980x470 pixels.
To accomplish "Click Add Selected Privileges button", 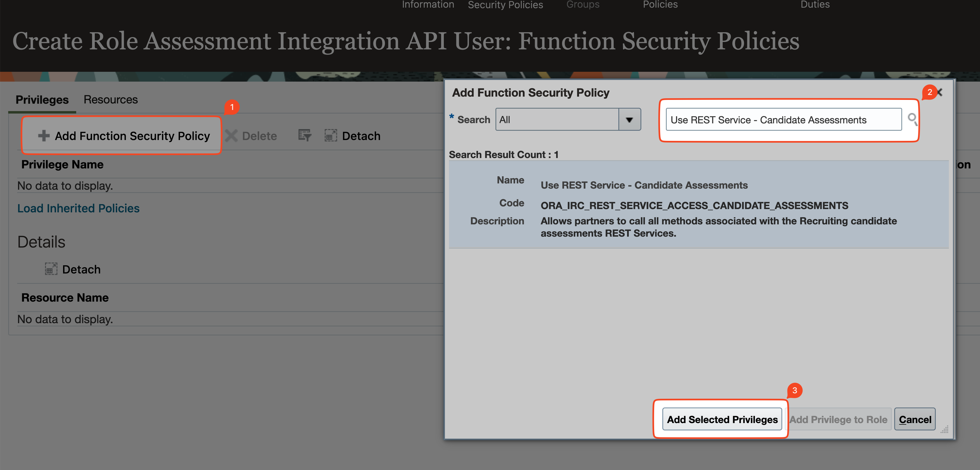I will (722, 420).
